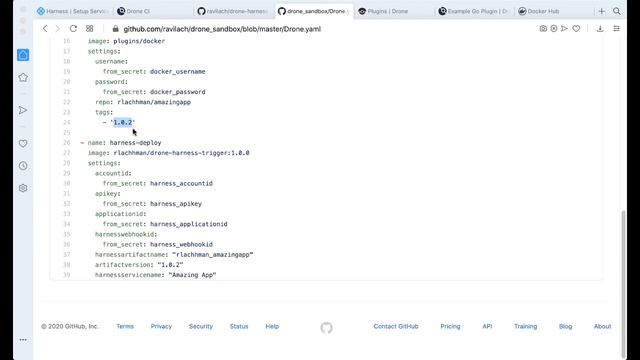Open the Training footer link
This screenshot has height=360, width=640.
tap(525, 327)
